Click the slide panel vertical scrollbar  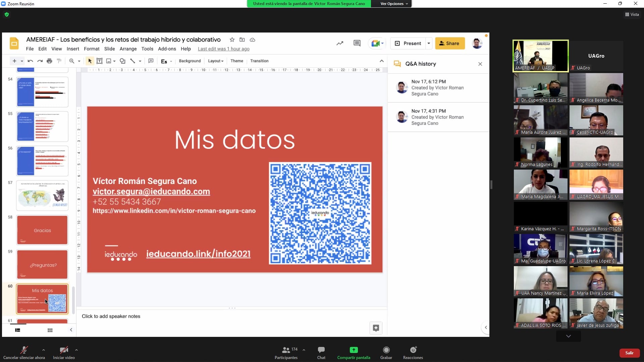(x=73, y=300)
